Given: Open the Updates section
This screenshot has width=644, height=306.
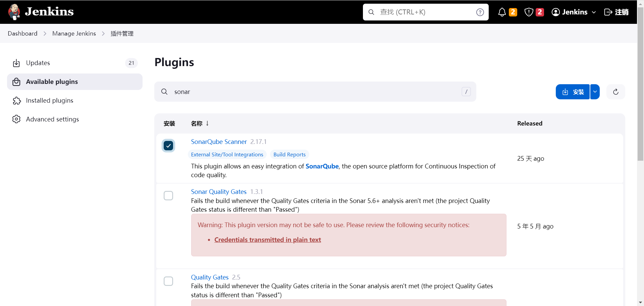Looking at the screenshot, I should 75,63.
